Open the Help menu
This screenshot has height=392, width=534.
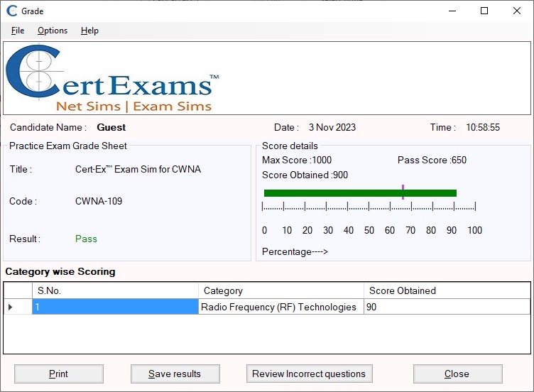(x=89, y=31)
